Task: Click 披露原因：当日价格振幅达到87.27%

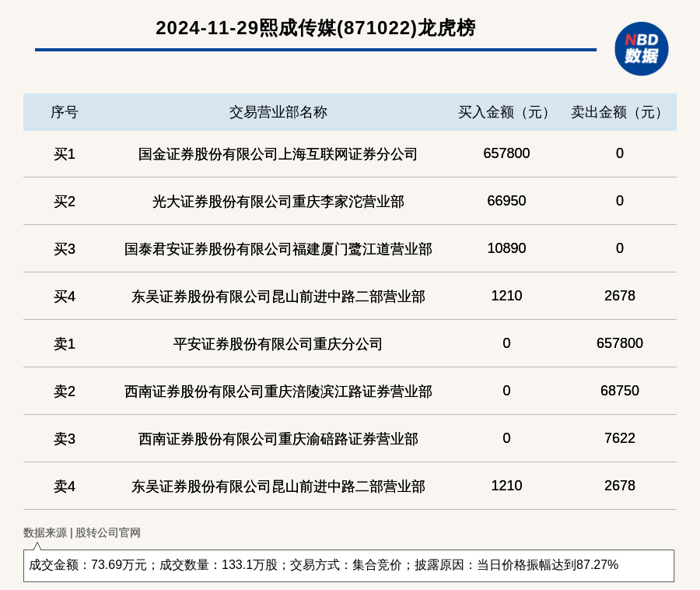Action: (x=516, y=565)
